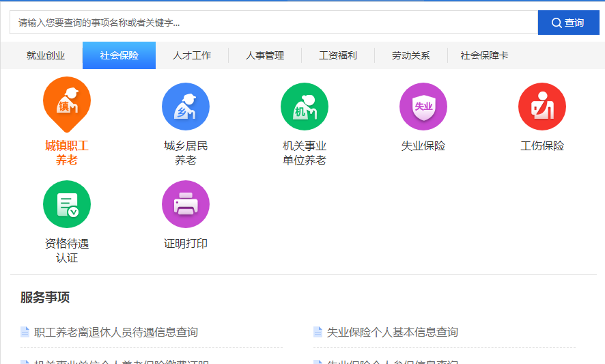Go to the 人事管理 tab
Screen dimensions: 605x364
tap(265, 55)
